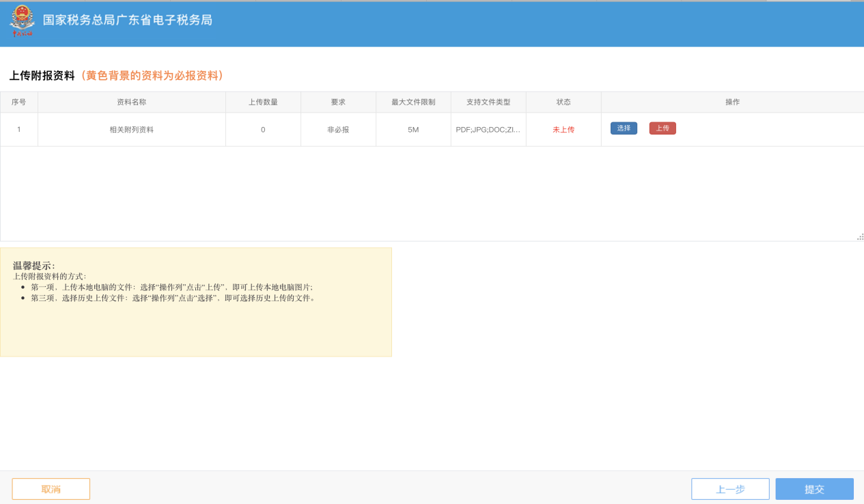Submit the form with 提交
The height and width of the screenshot is (504, 864).
[x=814, y=489]
